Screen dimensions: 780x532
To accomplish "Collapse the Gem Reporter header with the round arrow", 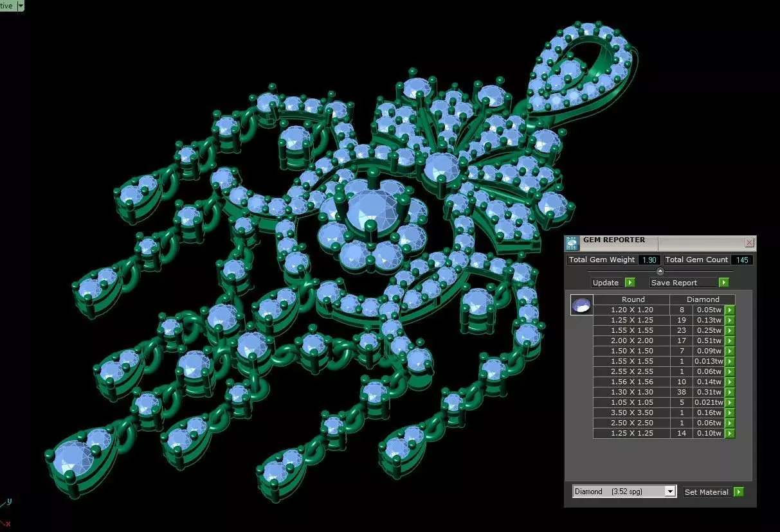I will [660, 271].
